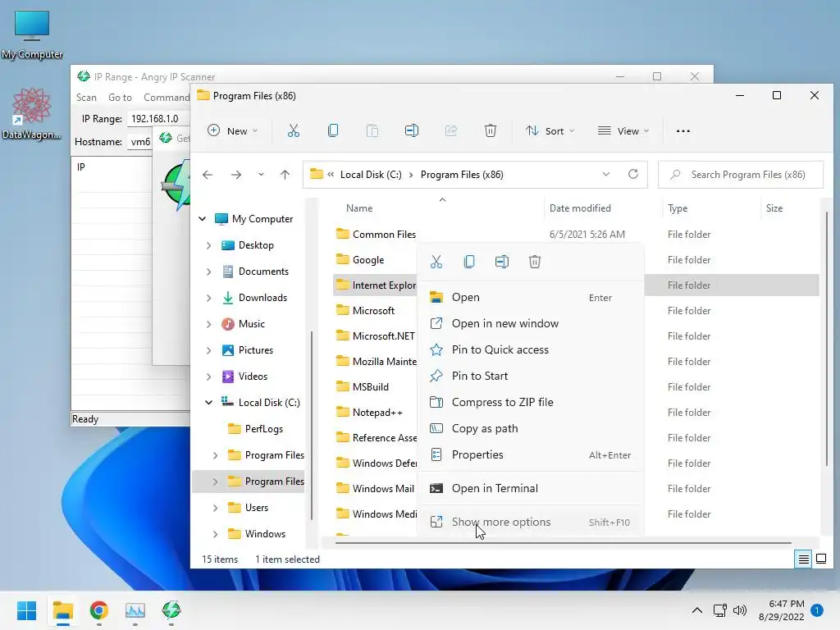Viewport: 840px width, 630px height.
Task: Choose Compress to ZIP file
Action: 531,402
